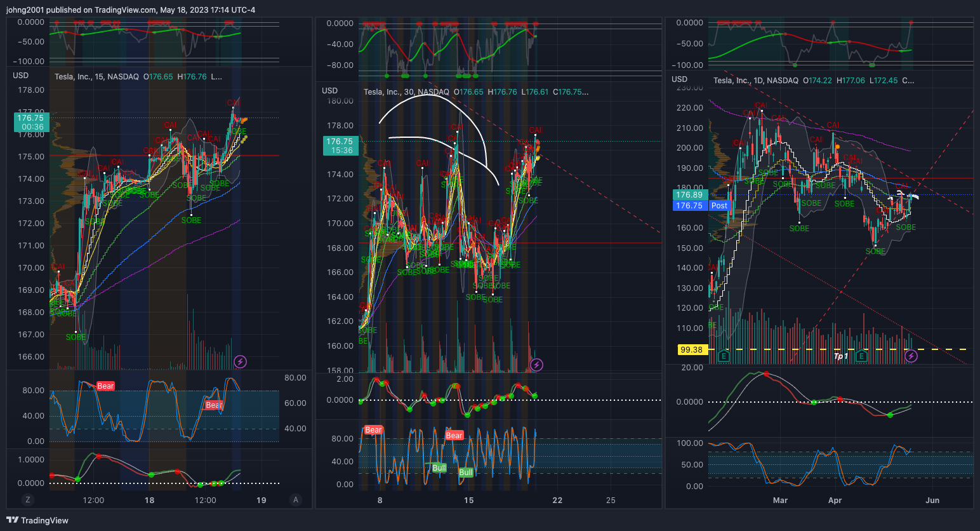Screen dimensions: 980x531
Task: Click the 22 date label on 30-minute time axis
Action: [557, 501]
